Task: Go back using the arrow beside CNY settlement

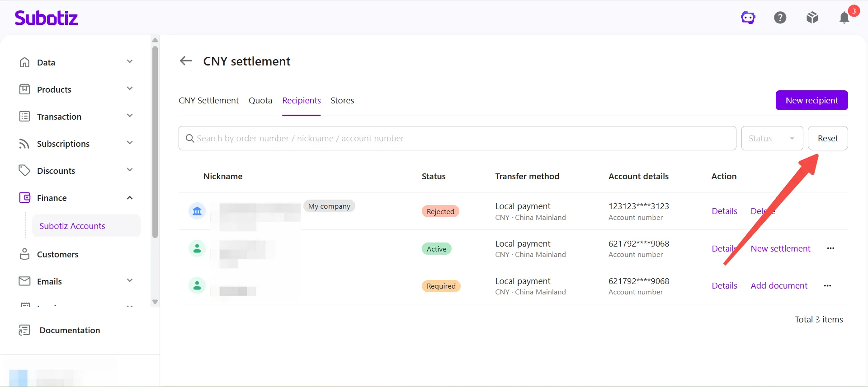Action: (x=186, y=61)
